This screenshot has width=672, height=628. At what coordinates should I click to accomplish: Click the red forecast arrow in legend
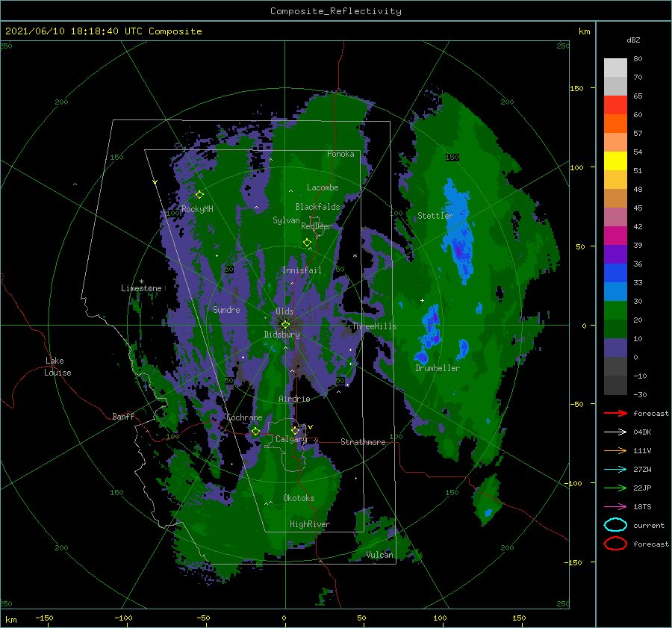coord(615,413)
